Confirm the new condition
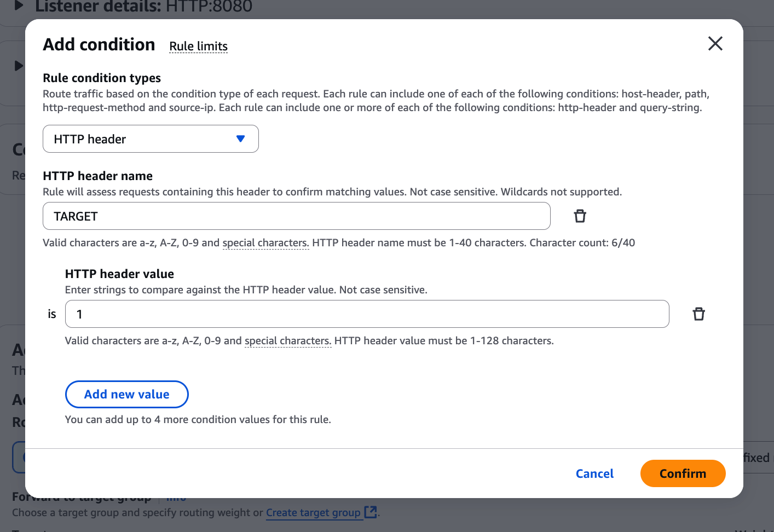Viewport: 774px width, 532px height. [x=683, y=473]
